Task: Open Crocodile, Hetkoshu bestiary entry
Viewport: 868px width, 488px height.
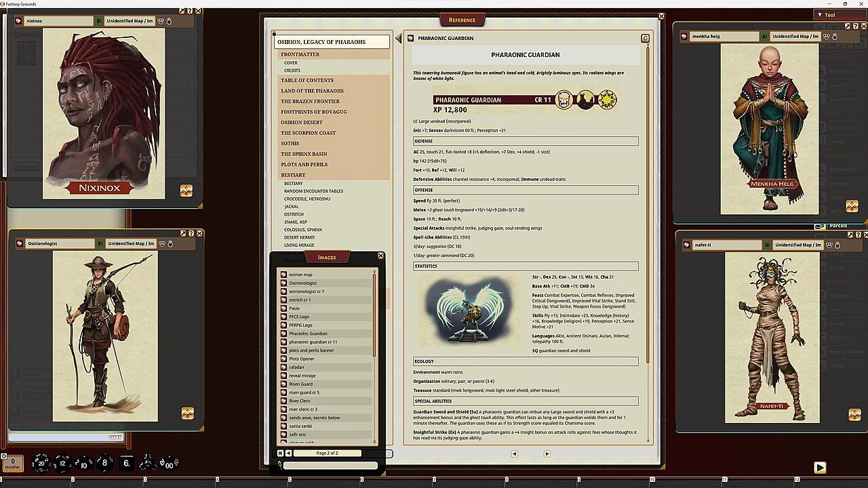Action: click(307, 199)
